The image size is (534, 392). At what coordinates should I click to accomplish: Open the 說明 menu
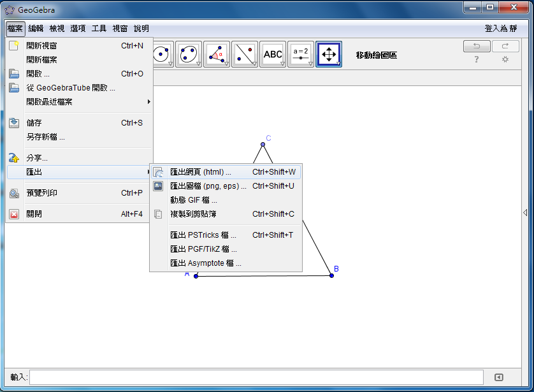click(x=141, y=29)
